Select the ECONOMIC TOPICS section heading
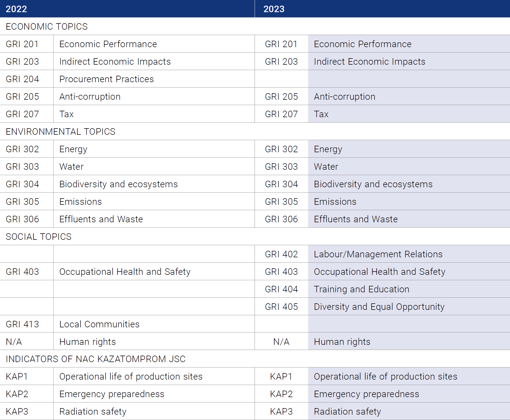Viewport: 510px width, 420px height. click(47, 26)
